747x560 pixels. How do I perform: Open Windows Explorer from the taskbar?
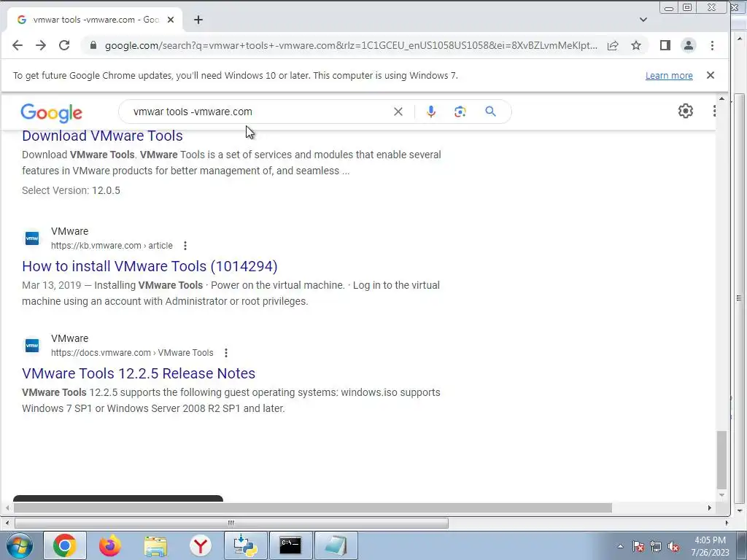coord(155,546)
